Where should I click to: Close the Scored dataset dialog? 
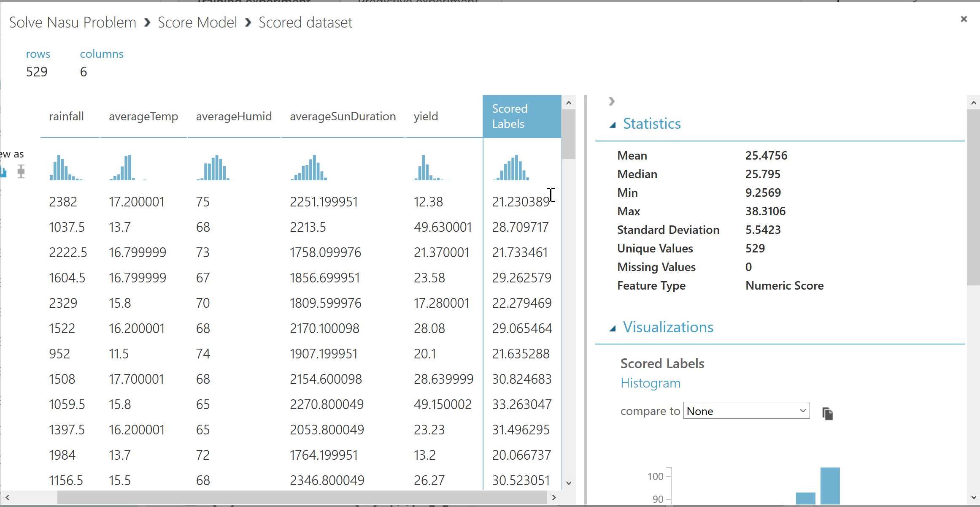964,19
